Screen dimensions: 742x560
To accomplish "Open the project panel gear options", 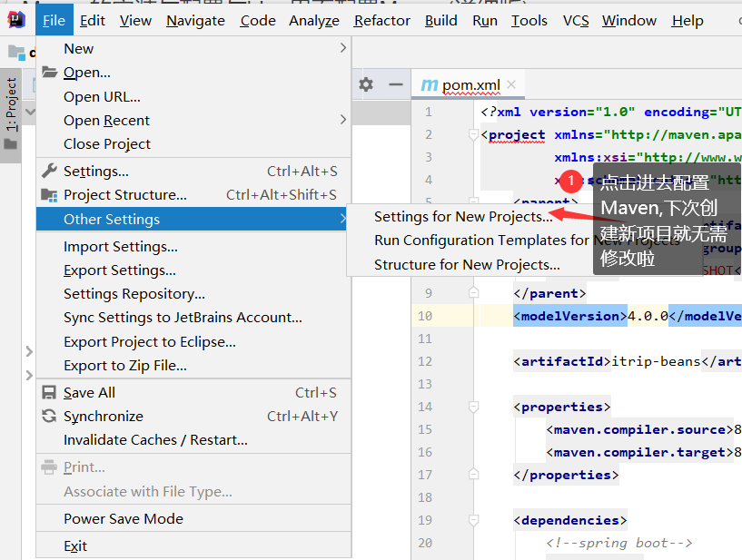I will pyautogui.click(x=366, y=84).
